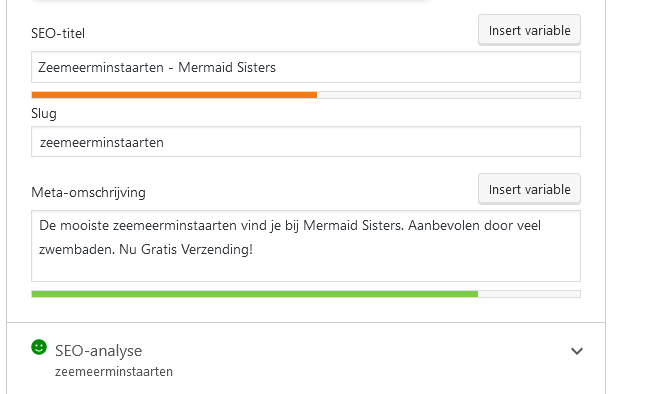Focus the SEO-titel input field
This screenshot has width=657, height=394.
click(306, 67)
